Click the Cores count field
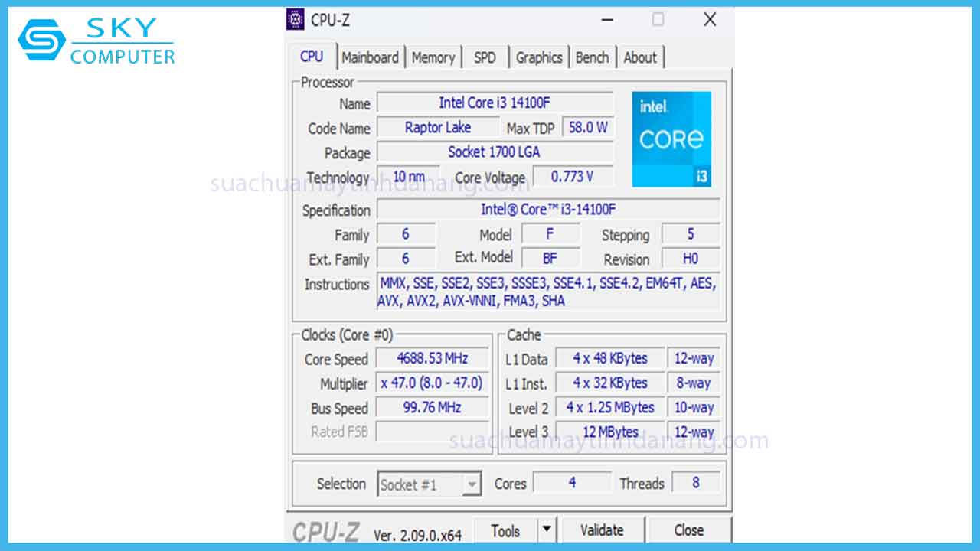This screenshot has height=551, width=980. [x=572, y=483]
